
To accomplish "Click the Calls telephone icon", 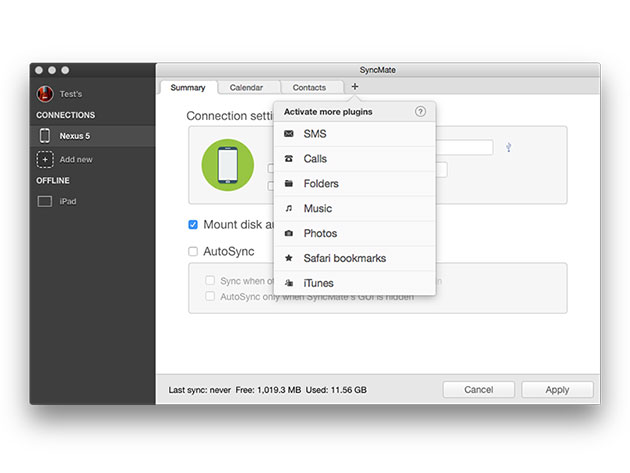I will click(x=288, y=158).
